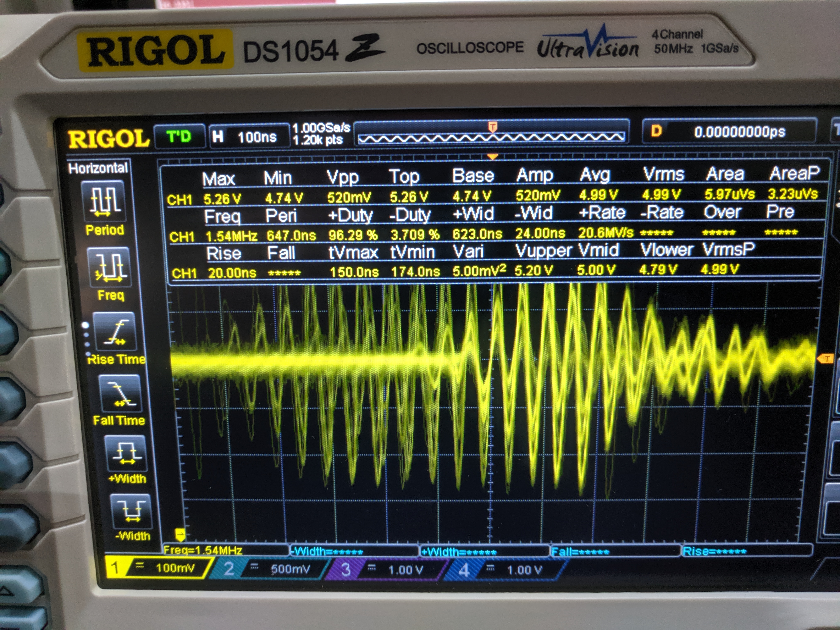Image resolution: width=840 pixels, height=630 pixels.
Task: Click the RIGOL logo on screen
Action: 109,139
